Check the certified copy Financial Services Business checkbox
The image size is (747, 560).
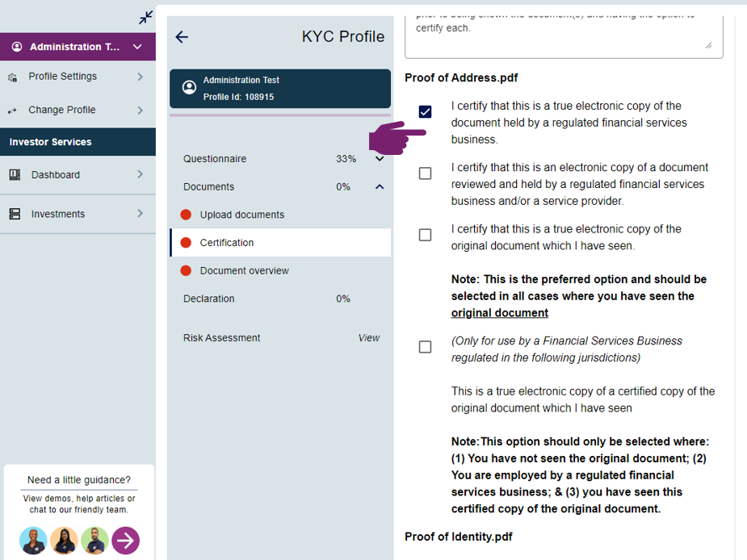[x=425, y=347]
